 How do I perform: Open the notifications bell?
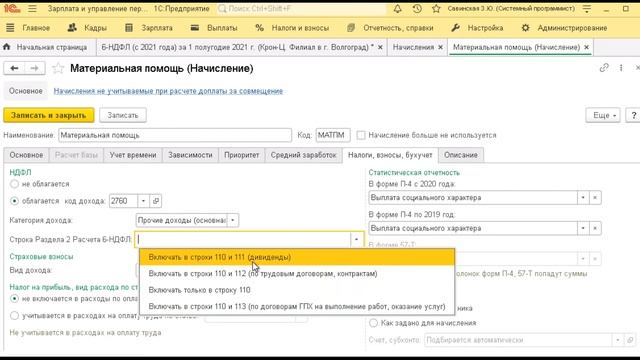397,9
